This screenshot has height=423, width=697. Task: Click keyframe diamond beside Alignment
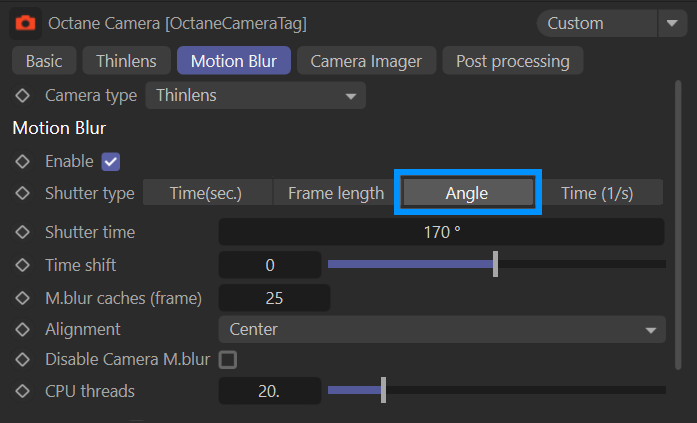pyautogui.click(x=23, y=329)
